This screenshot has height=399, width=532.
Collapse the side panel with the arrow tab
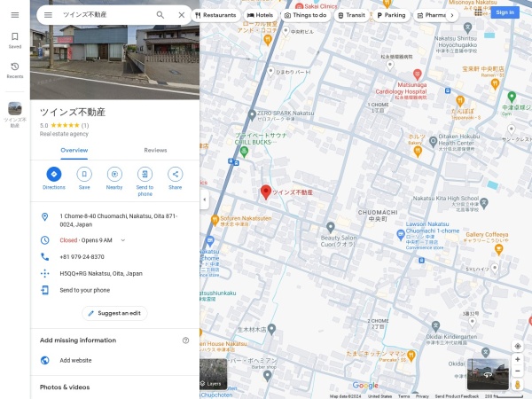204,199
